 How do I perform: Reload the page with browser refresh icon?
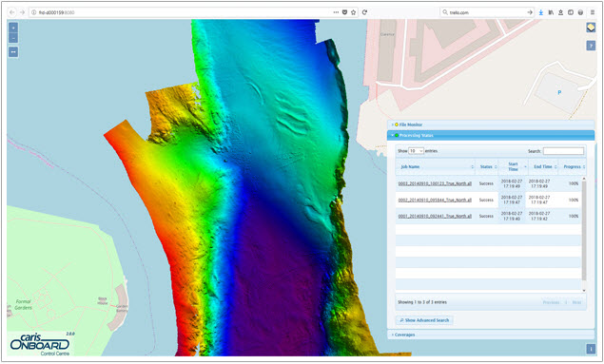pyautogui.click(x=364, y=12)
